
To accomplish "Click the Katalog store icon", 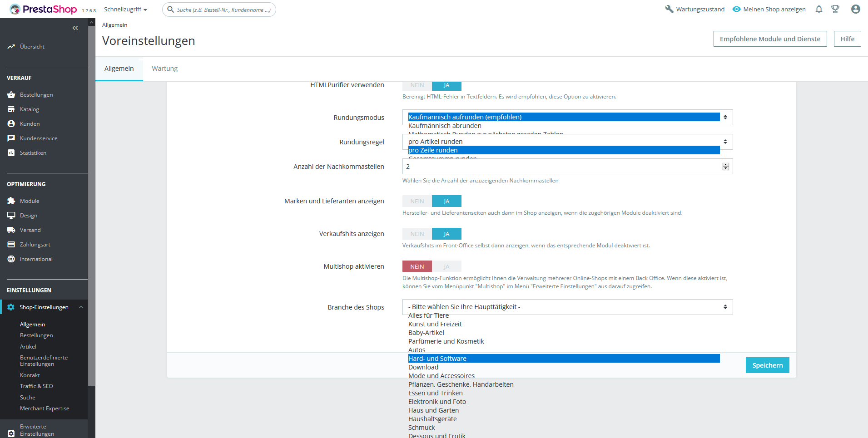I will pos(11,109).
